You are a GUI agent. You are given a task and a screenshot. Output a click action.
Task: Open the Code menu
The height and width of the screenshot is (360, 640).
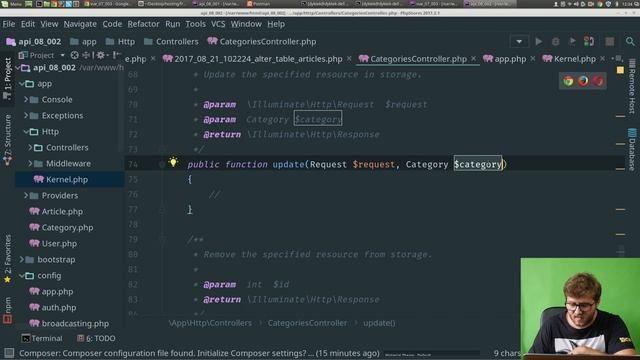112,24
